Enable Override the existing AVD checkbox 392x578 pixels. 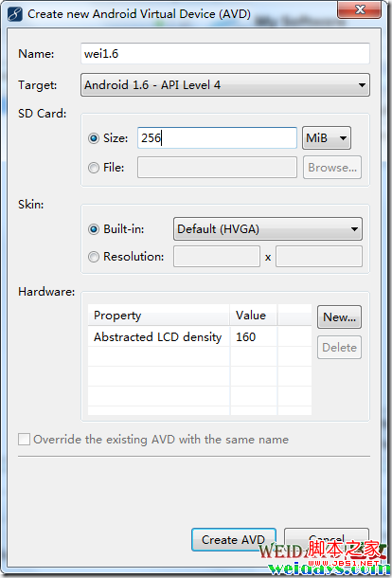[24, 440]
